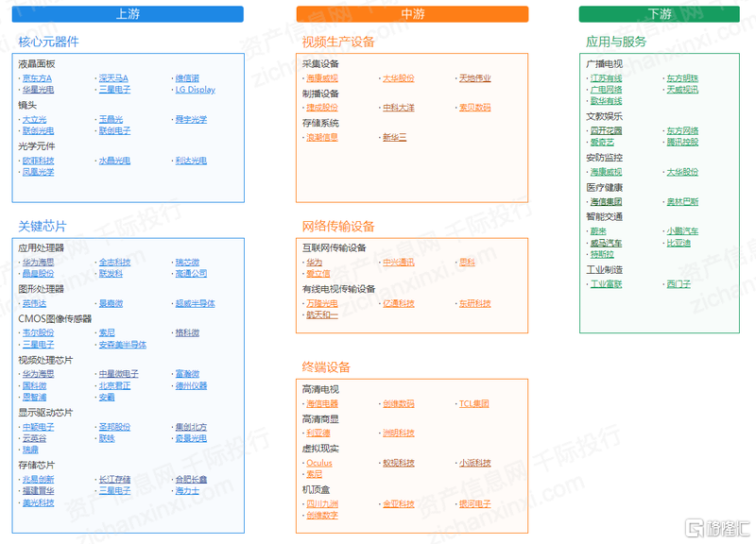This screenshot has width=756, height=544.
Task: Follow the Oculus link
Action: click(x=319, y=463)
